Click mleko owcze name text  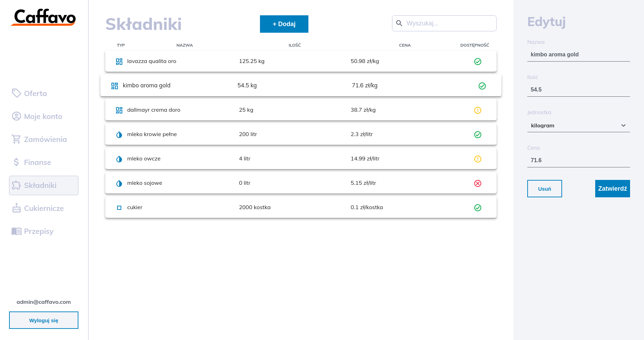tap(144, 159)
